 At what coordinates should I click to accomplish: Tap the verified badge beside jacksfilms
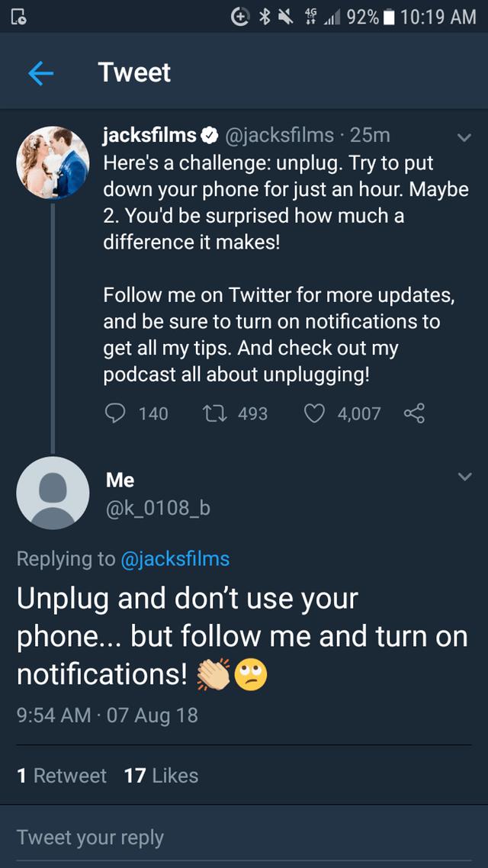[x=209, y=136]
